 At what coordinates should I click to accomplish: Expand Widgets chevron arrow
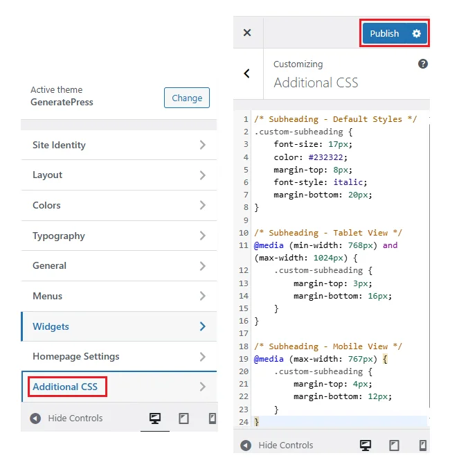pyautogui.click(x=203, y=326)
